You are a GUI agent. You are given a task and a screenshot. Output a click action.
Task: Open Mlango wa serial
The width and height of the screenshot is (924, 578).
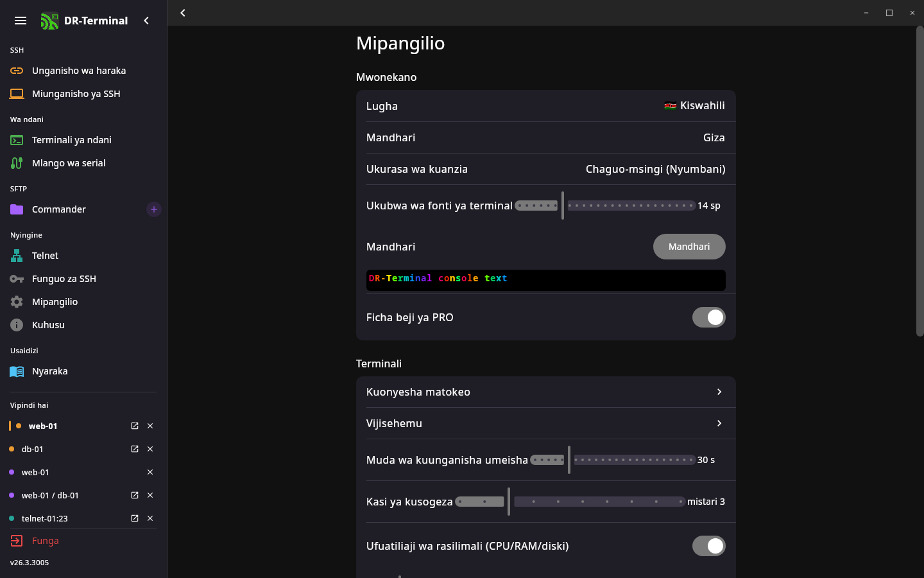click(69, 163)
